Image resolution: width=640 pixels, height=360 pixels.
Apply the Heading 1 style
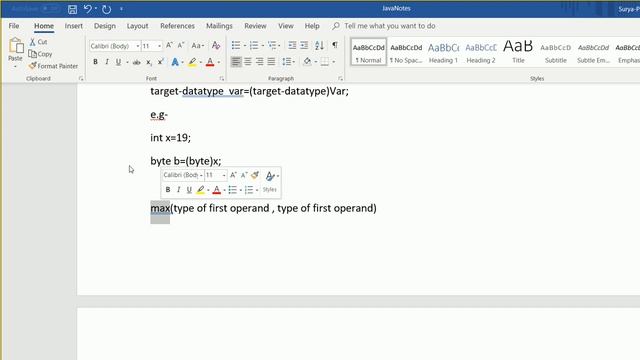444,52
